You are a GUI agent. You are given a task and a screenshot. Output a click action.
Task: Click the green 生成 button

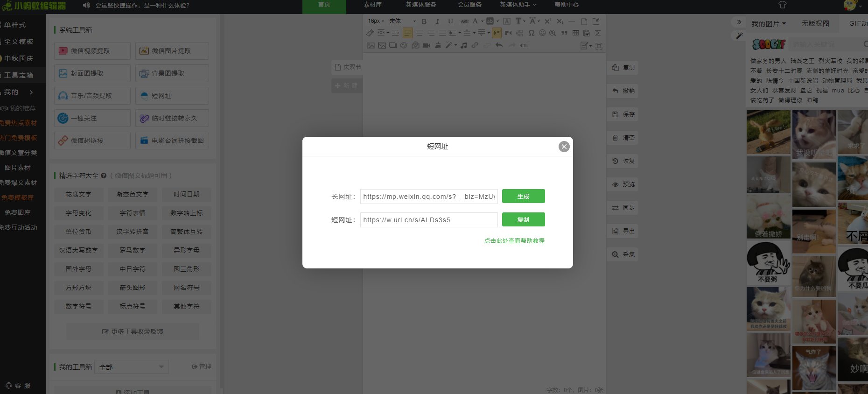(523, 197)
